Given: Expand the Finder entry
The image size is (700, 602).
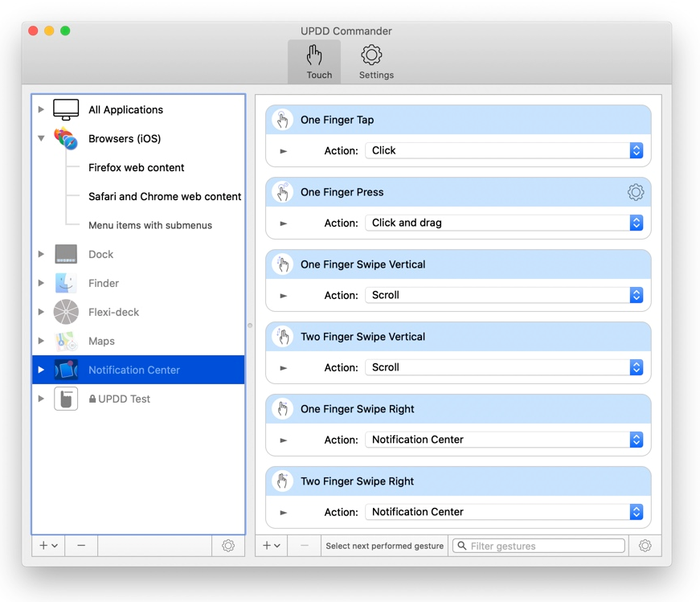Looking at the screenshot, I should tap(41, 283).
